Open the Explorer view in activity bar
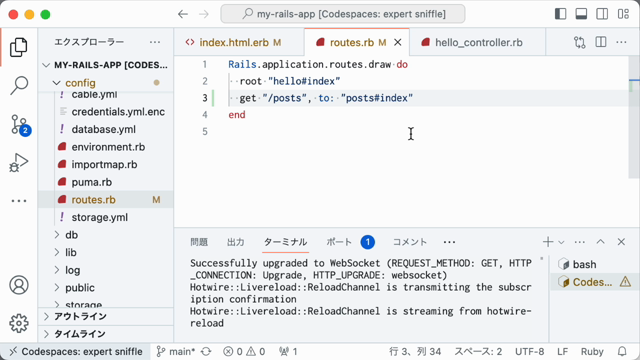 coord(19,47)
